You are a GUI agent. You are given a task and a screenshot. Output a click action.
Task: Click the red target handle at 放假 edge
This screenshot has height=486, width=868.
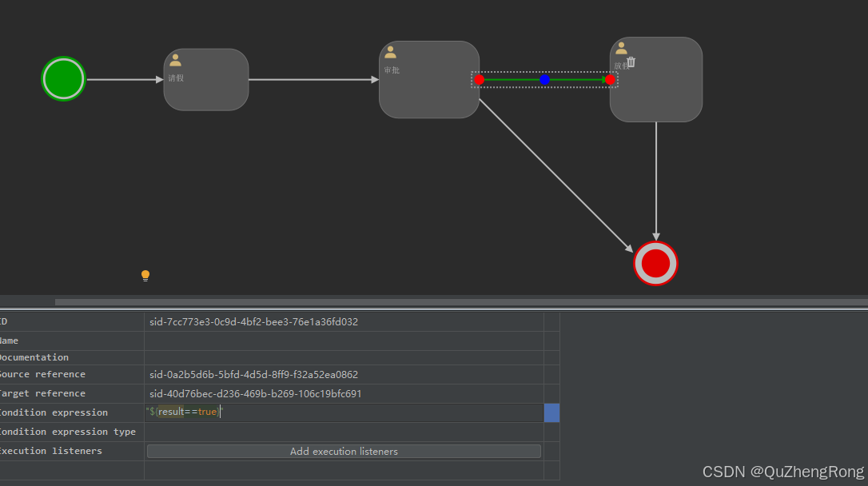[x=610, y=80]
